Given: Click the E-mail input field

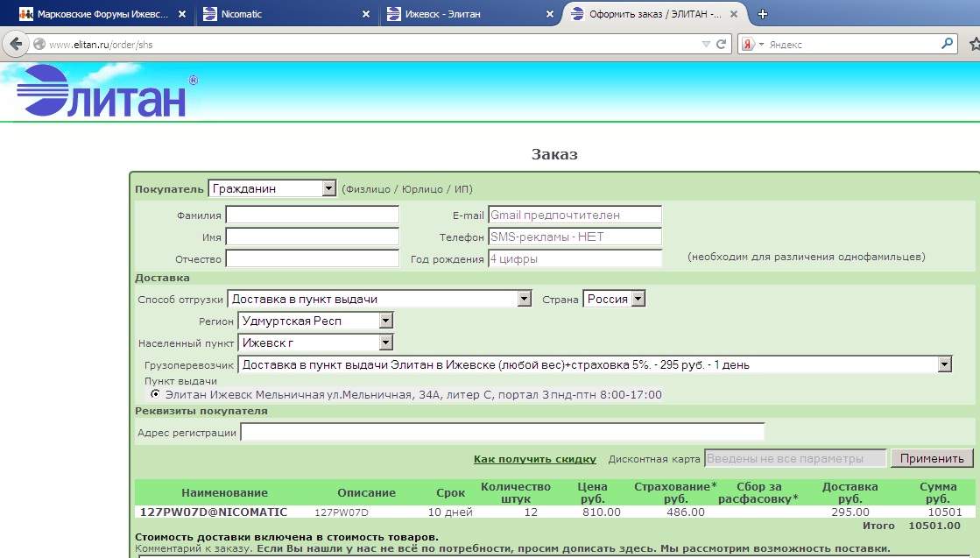Looking at the screenshot, I should click(x=575, y=215).
